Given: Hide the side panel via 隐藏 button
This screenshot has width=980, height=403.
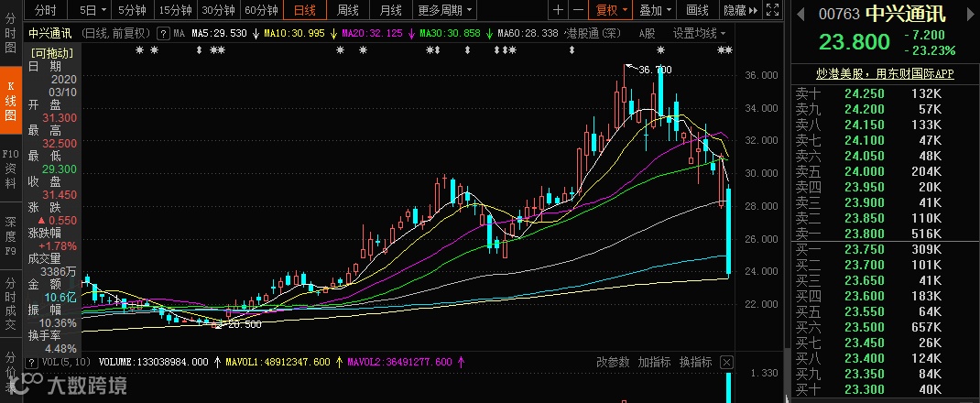Looking at the screenshot, I should click(741, 10).
